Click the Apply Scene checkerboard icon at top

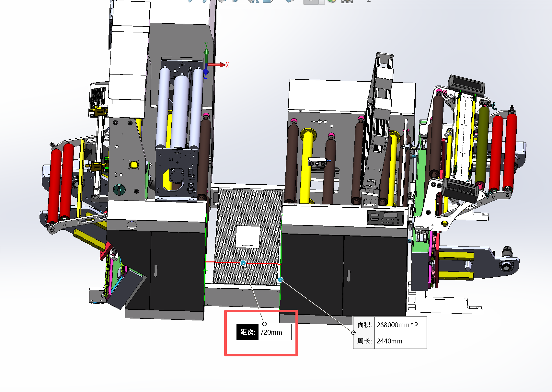(x=347, y=1)
